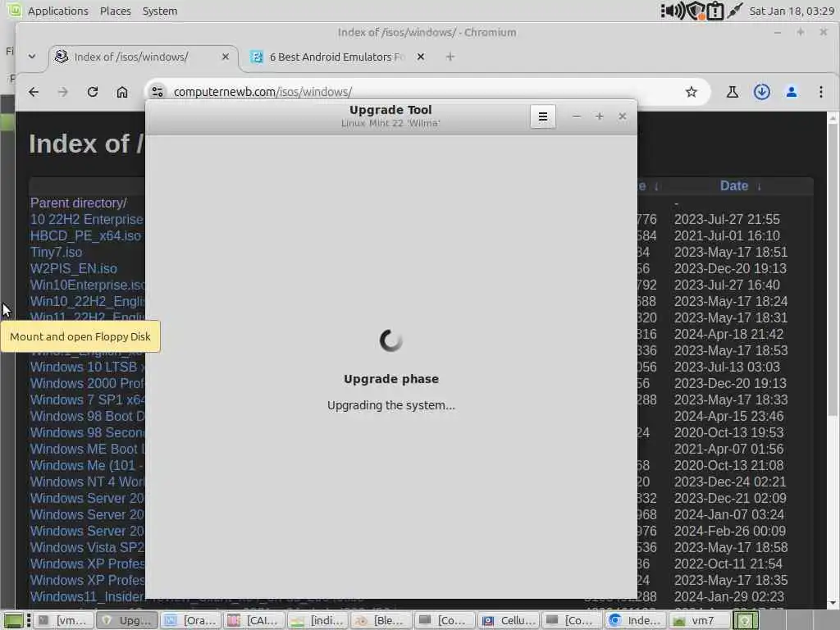
Task: Open the Windows 2000 Prof link
Action: click(87, 384)
